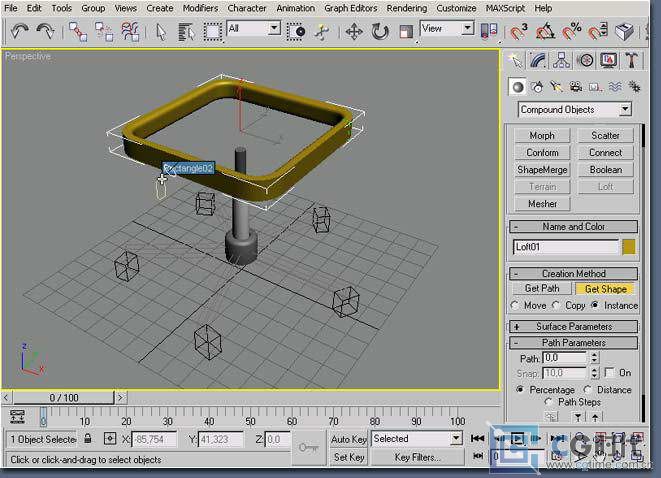Select the Select and Link tool
Image resolution: width=661 pixels, height=478 pixels.
[x=78, y=32]
